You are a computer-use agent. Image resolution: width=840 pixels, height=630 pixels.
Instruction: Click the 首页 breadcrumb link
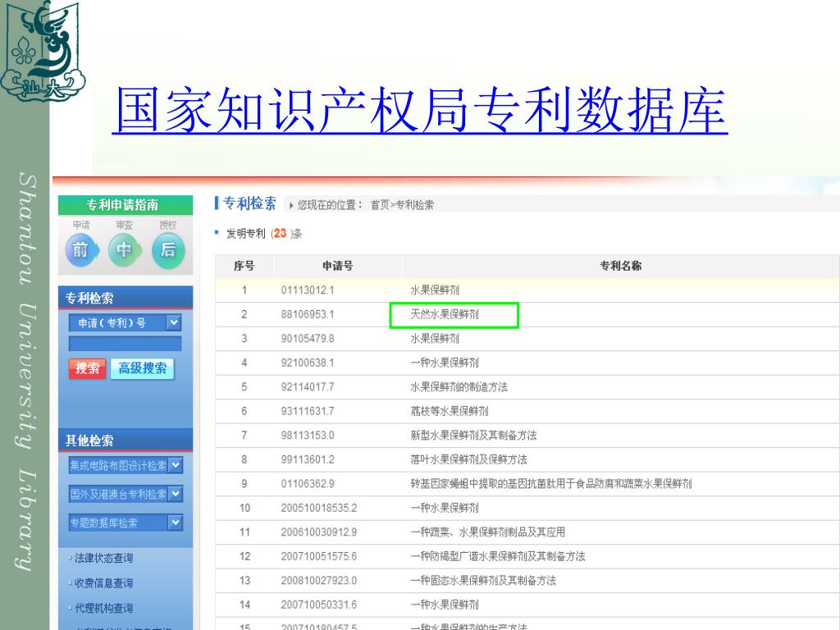click(380, 204)
